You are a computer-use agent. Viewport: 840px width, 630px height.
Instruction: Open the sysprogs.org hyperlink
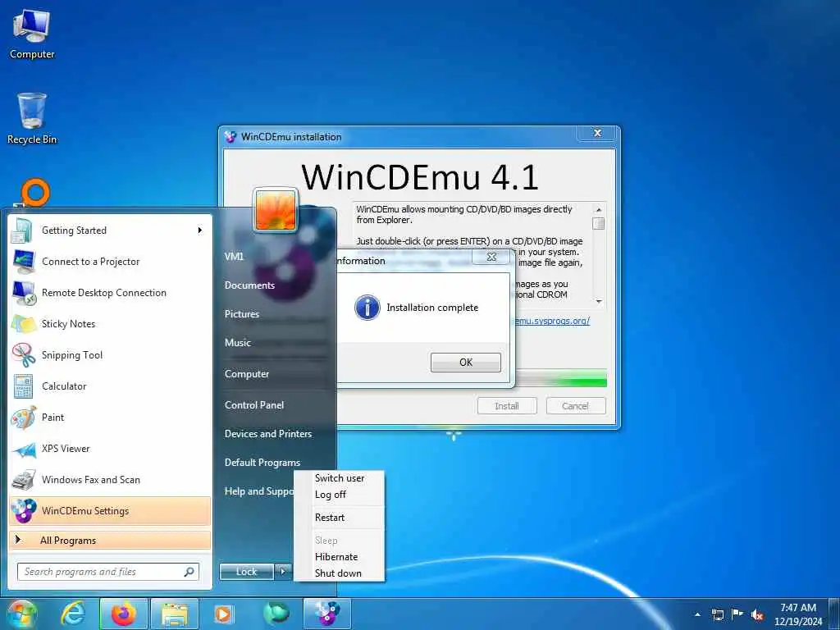(551, 321)
